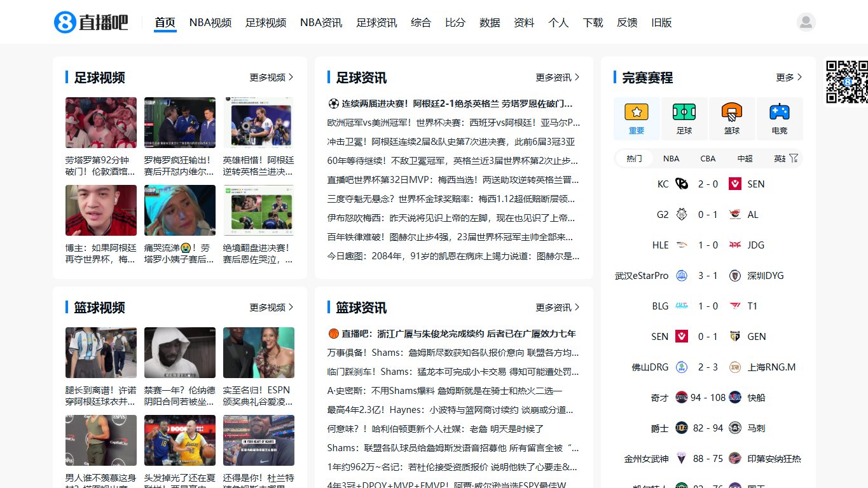Select the 重要 star category icon
Viewport: 868px width, 488px height.
pos(637,112)
